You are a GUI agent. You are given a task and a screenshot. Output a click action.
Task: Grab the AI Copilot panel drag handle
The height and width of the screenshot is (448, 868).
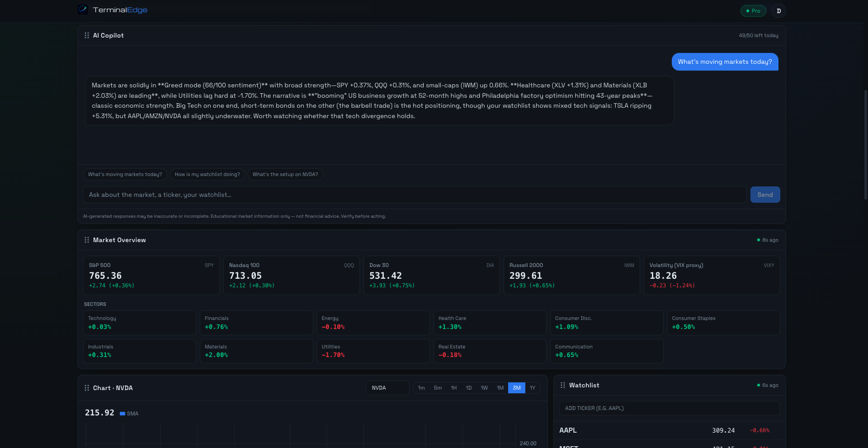coord(87,35)
